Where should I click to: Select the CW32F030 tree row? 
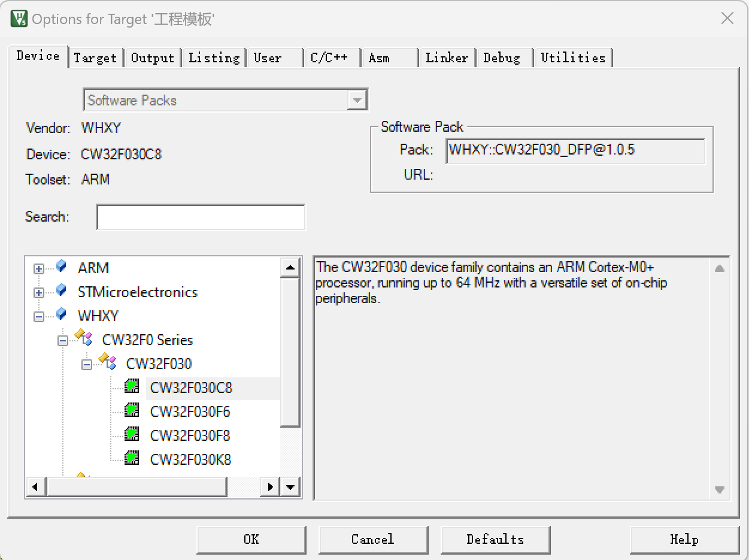coord(159,364)
